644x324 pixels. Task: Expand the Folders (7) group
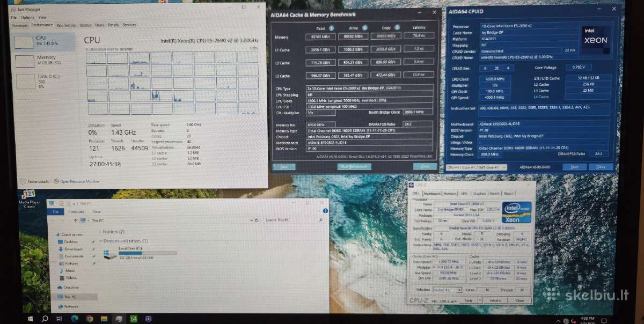100,232
